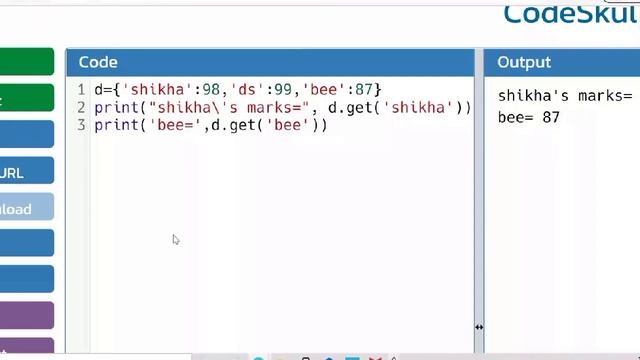Click the 'shikha' key in dictionary line 1

pos(157,89)
